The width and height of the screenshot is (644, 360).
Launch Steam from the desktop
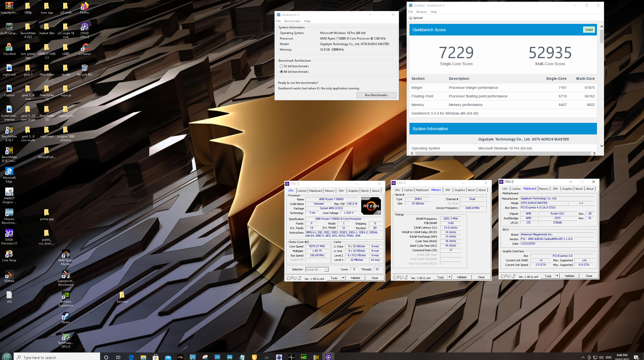[x=66, y=317]
